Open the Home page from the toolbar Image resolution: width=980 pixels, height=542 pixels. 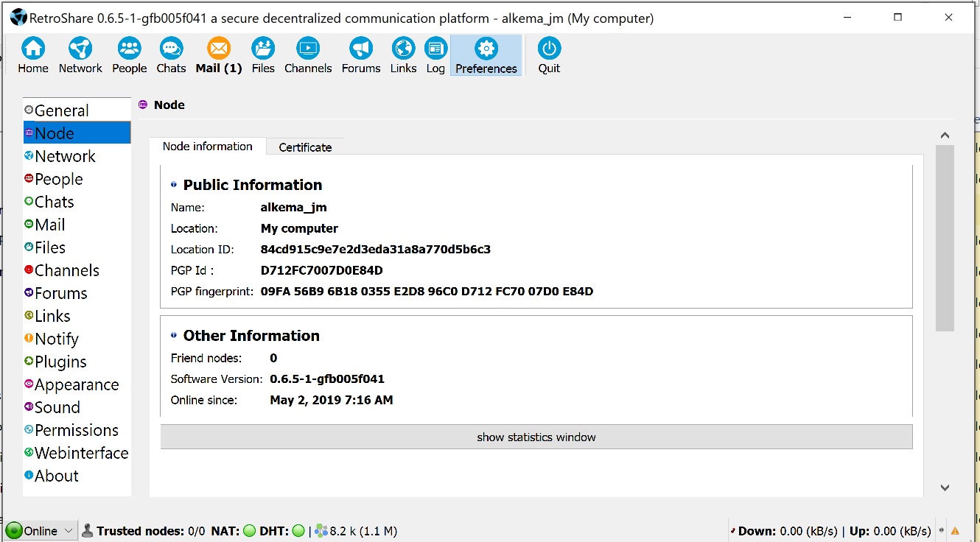click(x=33, y=56)
